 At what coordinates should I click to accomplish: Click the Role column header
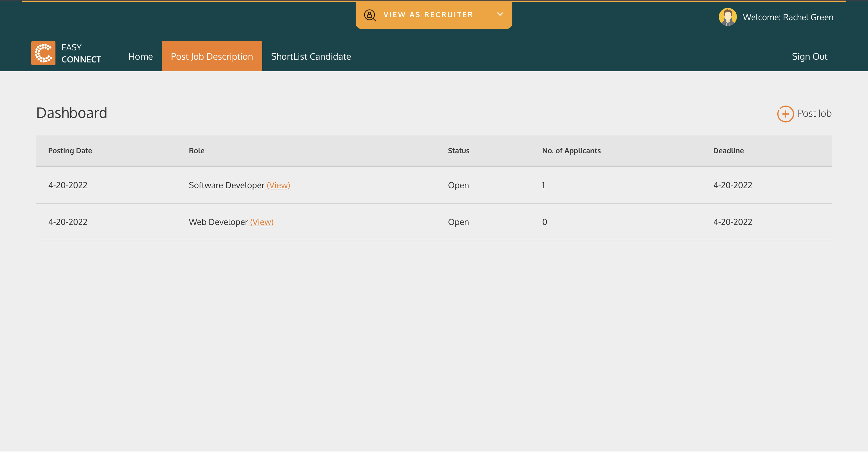197,151
